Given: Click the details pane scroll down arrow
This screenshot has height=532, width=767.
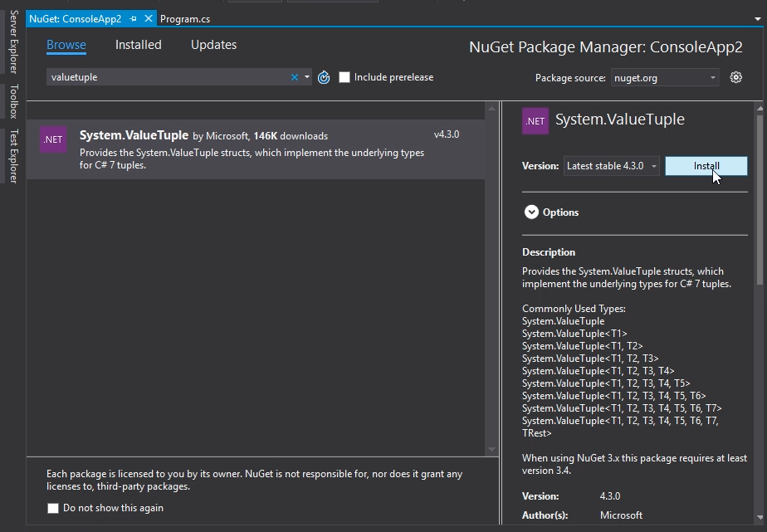Looking at the screenshot, I should [760, 517].
